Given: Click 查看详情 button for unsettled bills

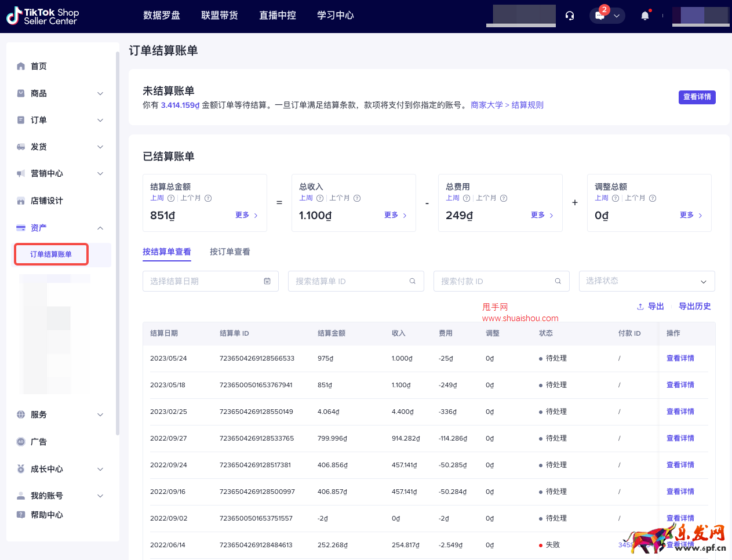Looking at the screenshot, I should [697, 96].
